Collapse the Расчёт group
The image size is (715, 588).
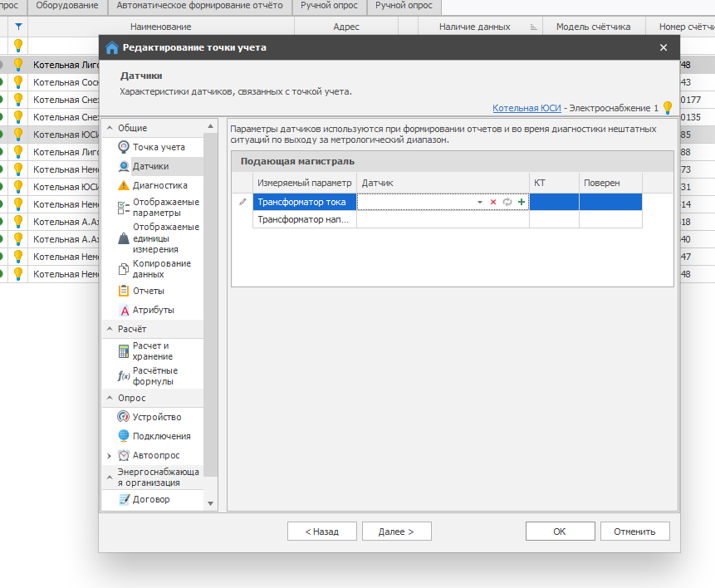tap(110, 328)
